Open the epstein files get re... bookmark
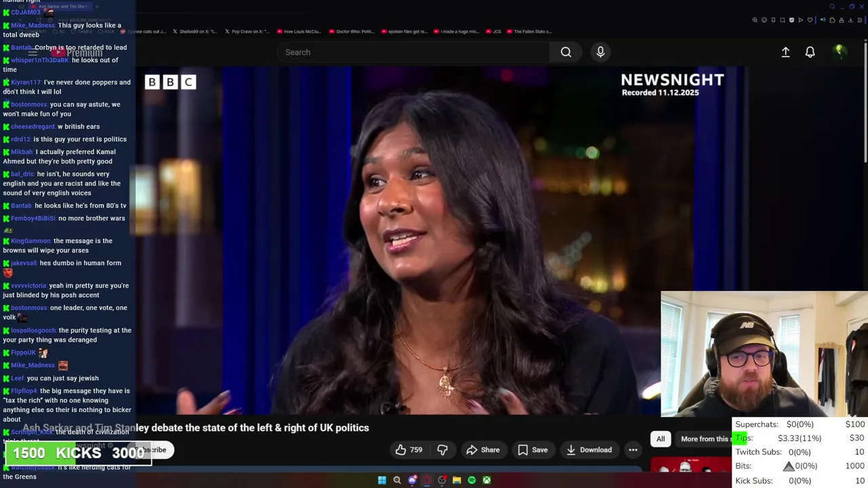The image size is (868, 488). (404, 31)
